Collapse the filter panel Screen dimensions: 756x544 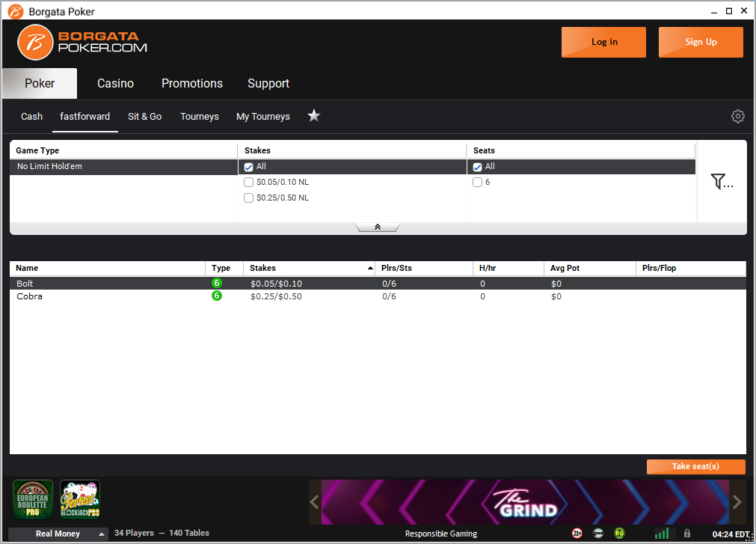(x=378, y=227)
